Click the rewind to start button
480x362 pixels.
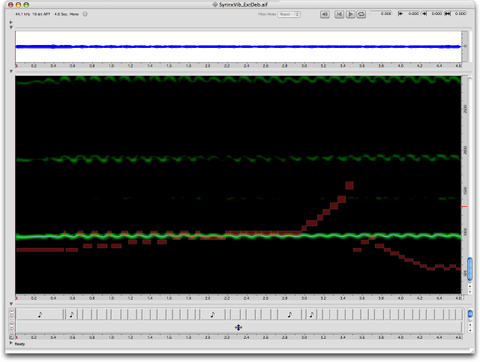click(x=339, y=14)
